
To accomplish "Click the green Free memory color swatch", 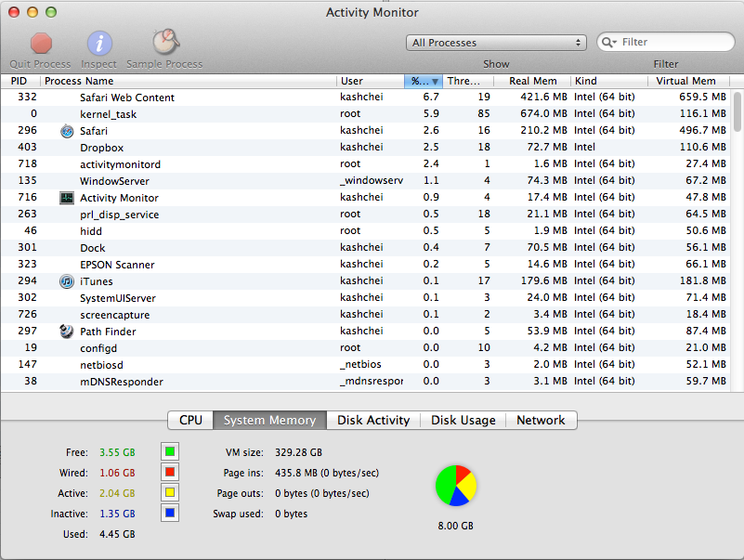I will tap(170, 451).
